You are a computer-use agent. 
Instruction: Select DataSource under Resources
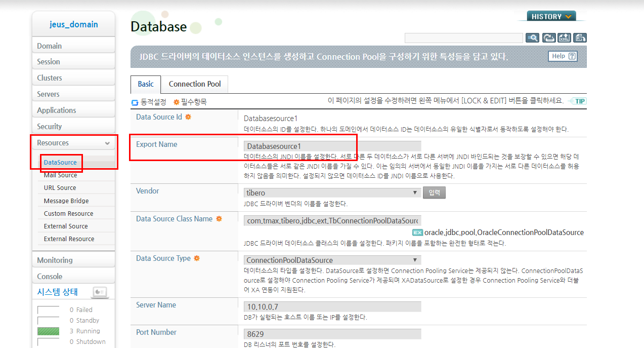[x=60, y=163]
